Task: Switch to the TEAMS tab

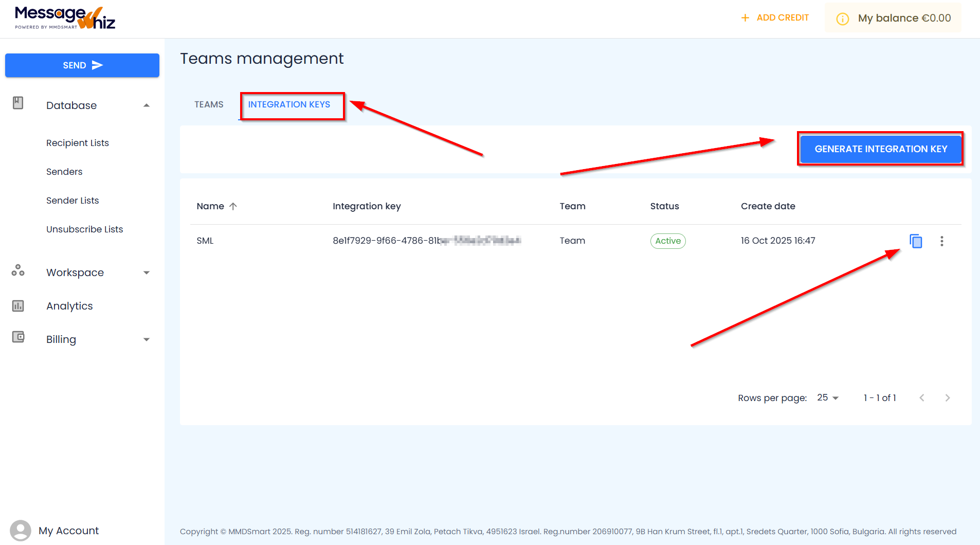Action: coord(208,104)
